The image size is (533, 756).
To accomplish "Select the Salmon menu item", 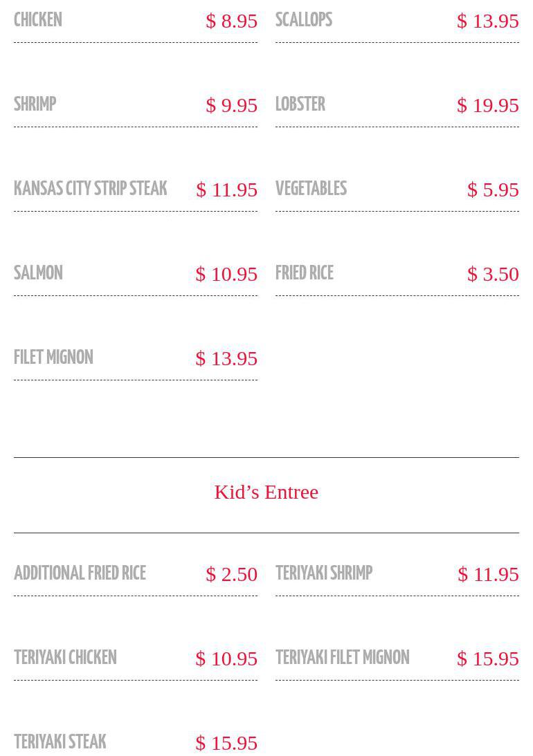I will (x=39, y=273).
